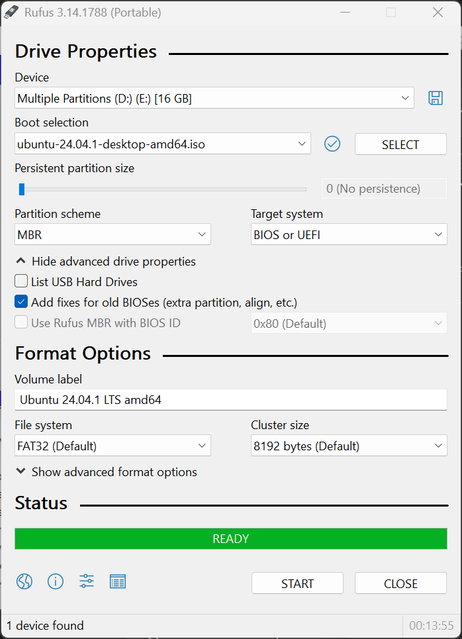Open the log window icon
Viewport: 462px width, 639px height.
click(118, 582)
